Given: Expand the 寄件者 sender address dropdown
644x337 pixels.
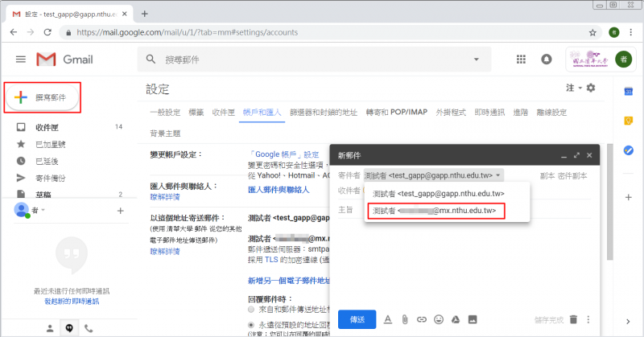Looking at the screenshot, I should (x=499, y=175).
